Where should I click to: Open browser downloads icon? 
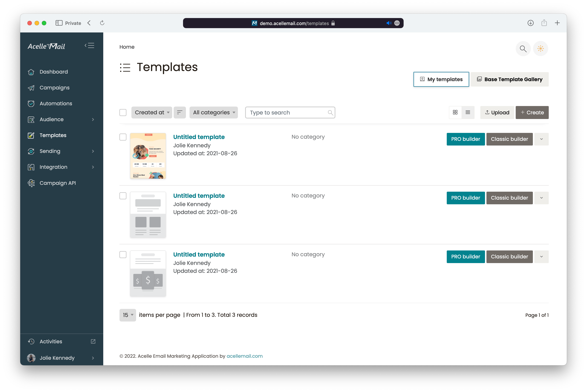pos(531,23)
